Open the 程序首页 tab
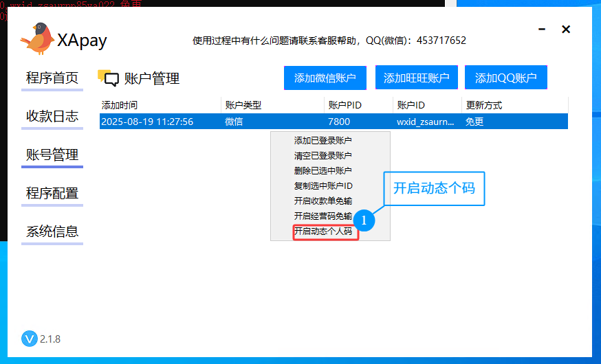Image resolution: width=601 pixels, height=364 pixels. [52, 78]
